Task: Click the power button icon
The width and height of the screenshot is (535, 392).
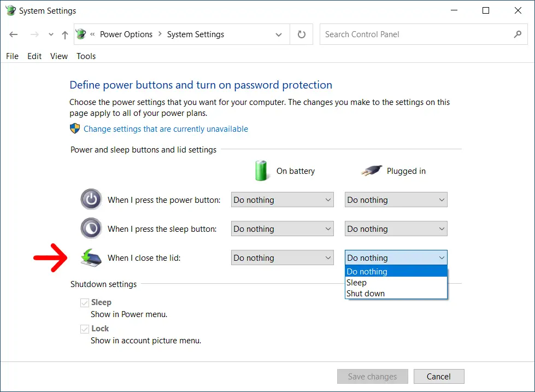Action: click(x=91, y=200)
